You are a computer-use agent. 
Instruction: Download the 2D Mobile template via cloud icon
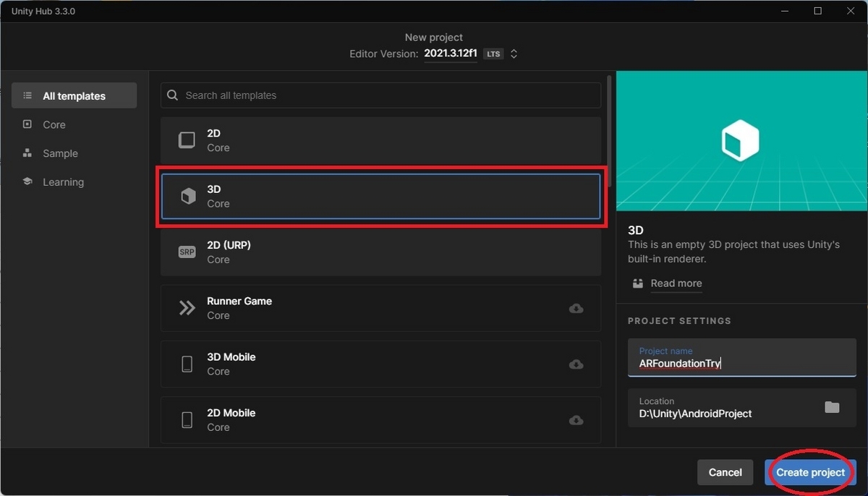tap(576, 419)
